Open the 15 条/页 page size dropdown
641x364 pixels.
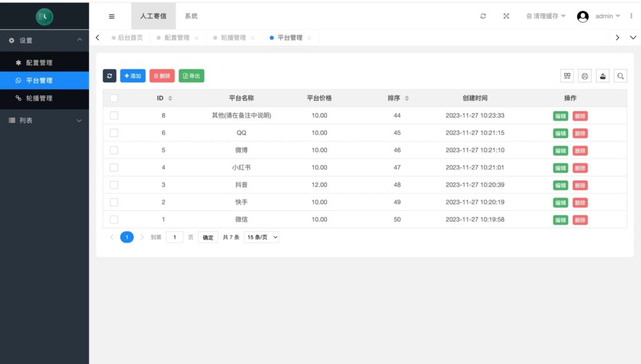click(x=261, y=237)
